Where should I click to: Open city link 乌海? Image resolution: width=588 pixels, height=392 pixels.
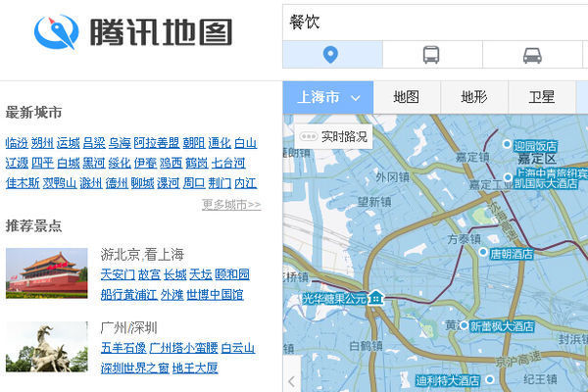click(x=120, y=143)
